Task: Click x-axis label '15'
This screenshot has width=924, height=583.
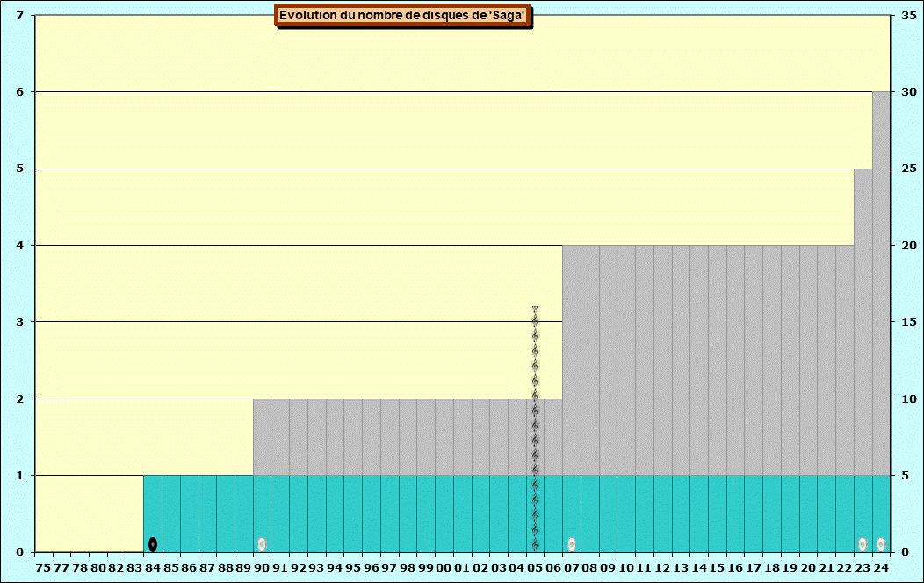Action: 718,568
